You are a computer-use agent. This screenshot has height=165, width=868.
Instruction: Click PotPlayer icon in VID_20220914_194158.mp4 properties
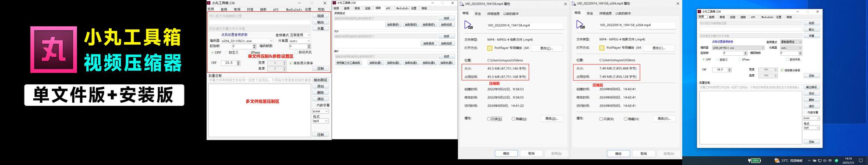coord(490,48)
